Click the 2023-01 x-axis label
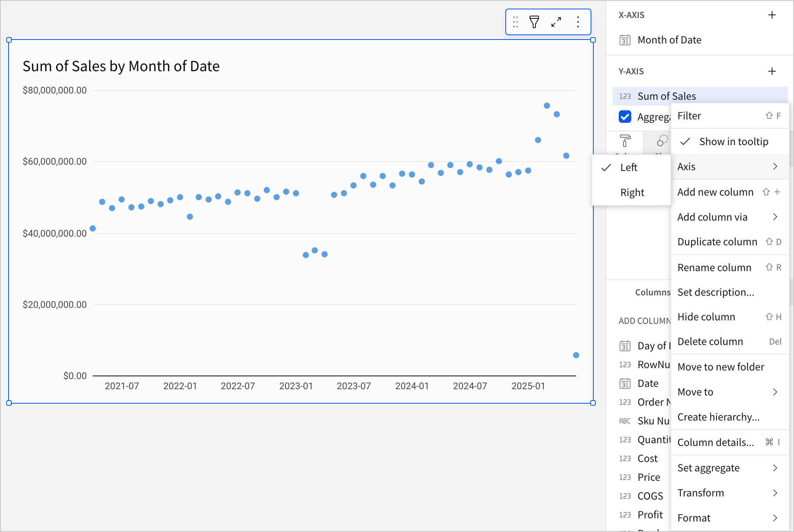The image size is (794, 532). (x=296, y=386)
